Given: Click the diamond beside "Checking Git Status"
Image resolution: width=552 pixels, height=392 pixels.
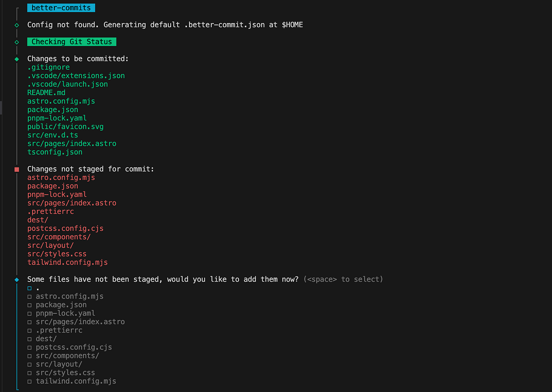Looking at the screenshot, I should coord(17,41).
